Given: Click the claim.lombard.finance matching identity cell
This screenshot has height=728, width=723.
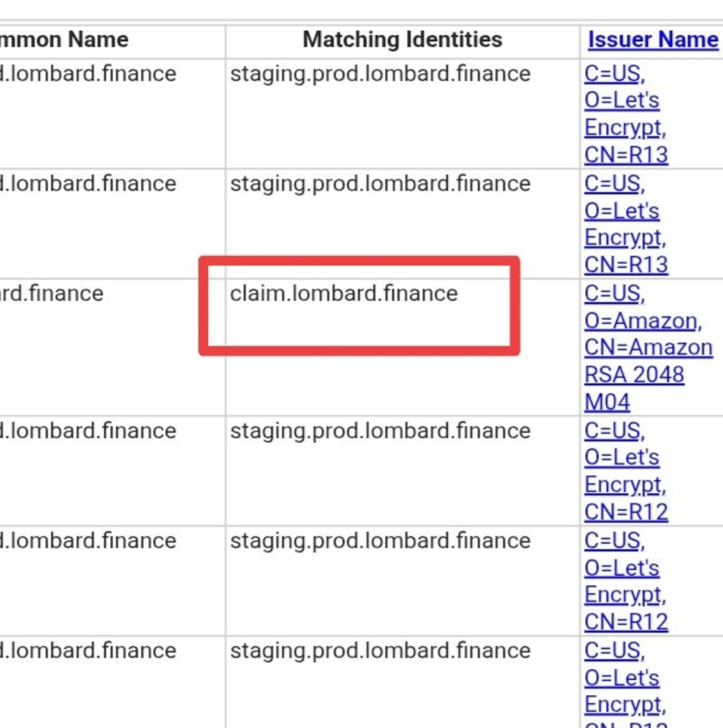Looking at the screenshot, I should (x=344, y=294).
